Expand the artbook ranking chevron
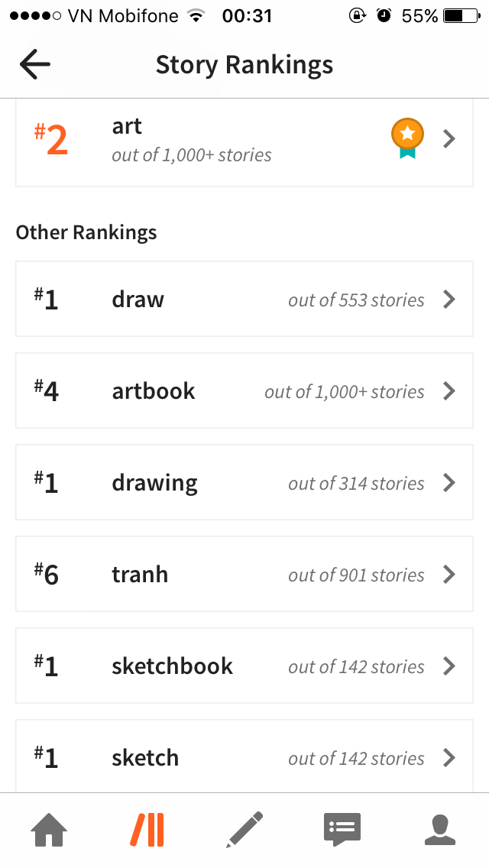Image resolution: width=489 pixels, height=868 pixels. pyautogui.click(x=450, y=391)
